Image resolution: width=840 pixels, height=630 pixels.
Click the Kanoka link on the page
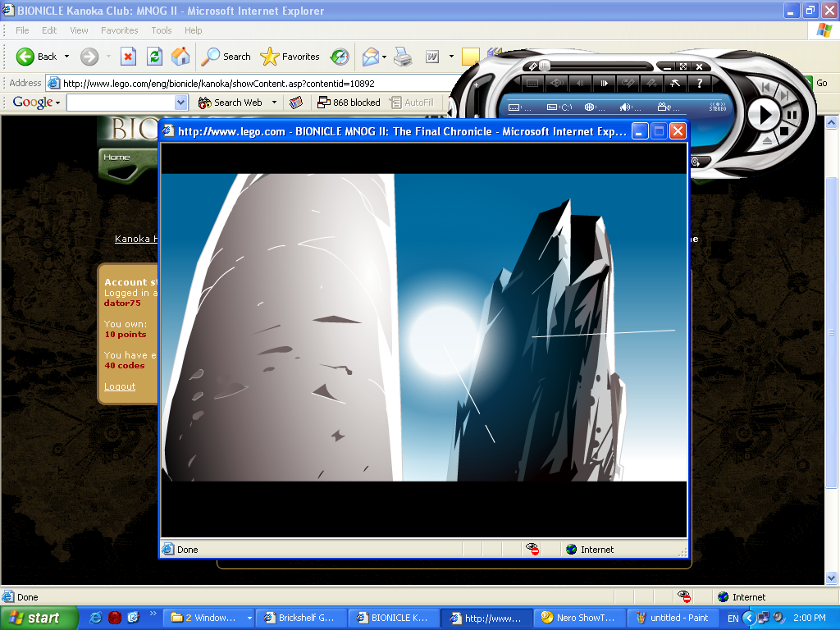[136, 239]
